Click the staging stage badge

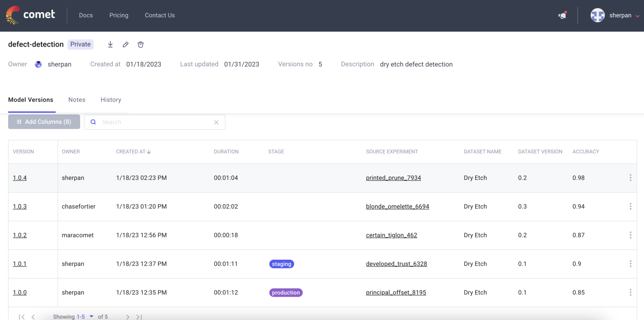(281, 264)
